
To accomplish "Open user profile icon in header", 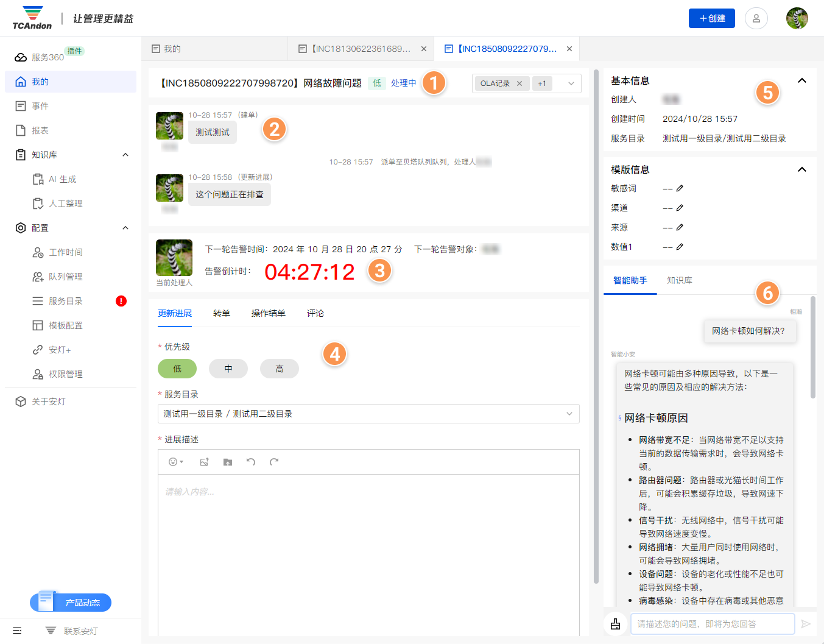I will coord(756,18).
